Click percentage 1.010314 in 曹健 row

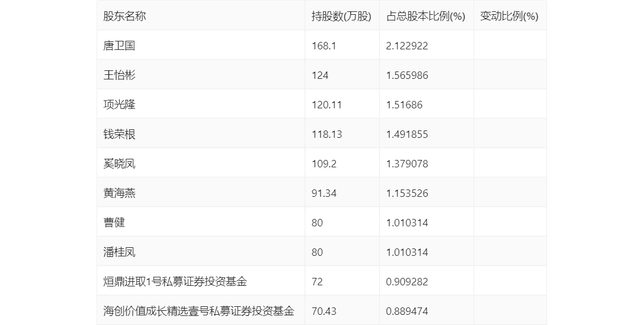(407, 223)
